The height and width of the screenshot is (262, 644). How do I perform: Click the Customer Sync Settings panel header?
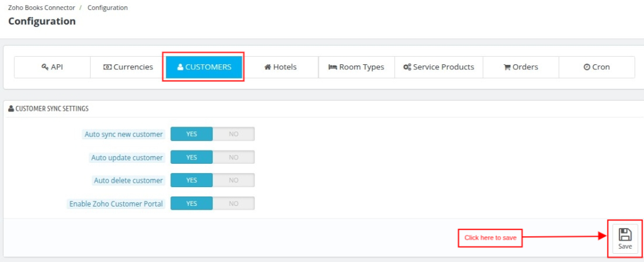coord(48,109)
